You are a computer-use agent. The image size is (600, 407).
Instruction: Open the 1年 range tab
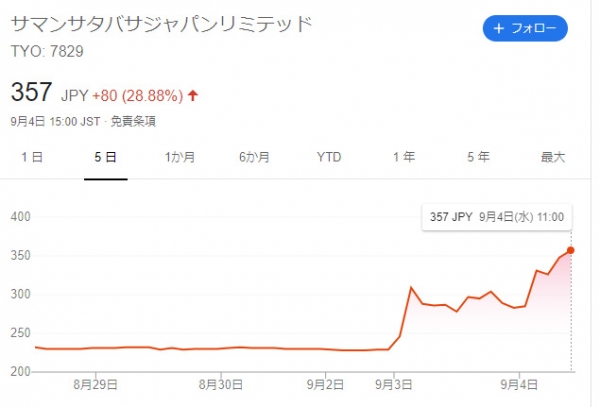pos(404,157)
